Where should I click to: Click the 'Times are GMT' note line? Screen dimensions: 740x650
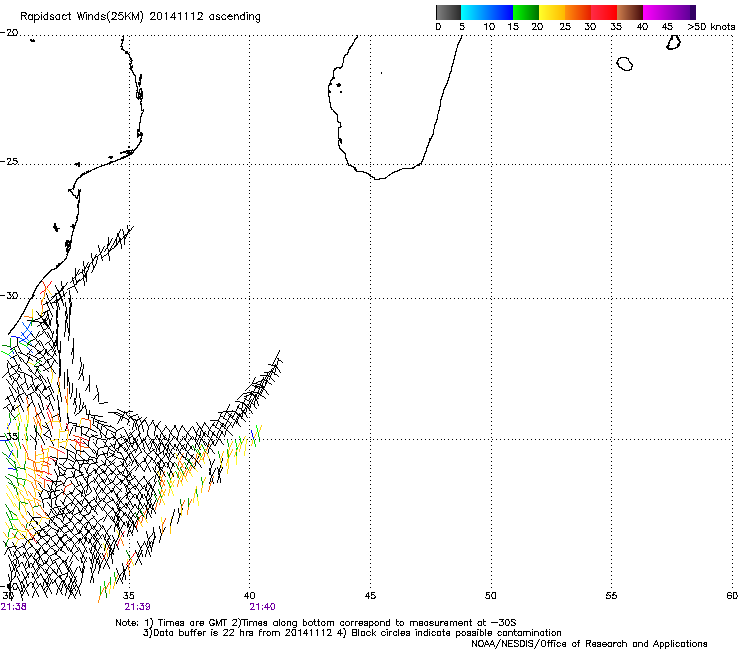point(315,623)
